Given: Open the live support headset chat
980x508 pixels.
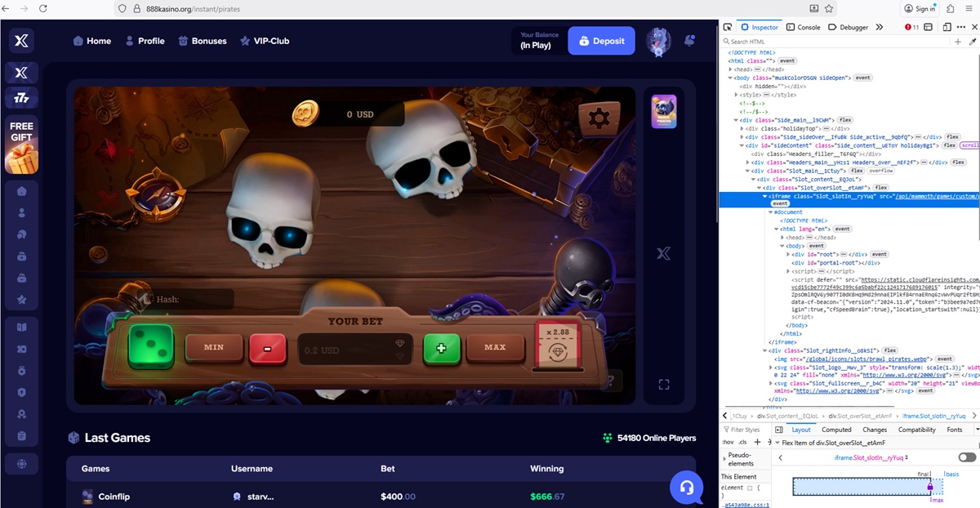Looking at the screenshot, I should pyautogui.click(x=686, y=488).
